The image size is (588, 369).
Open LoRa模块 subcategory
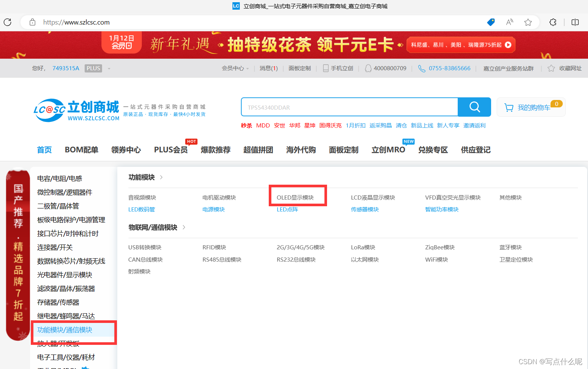[x=363, y=247]
